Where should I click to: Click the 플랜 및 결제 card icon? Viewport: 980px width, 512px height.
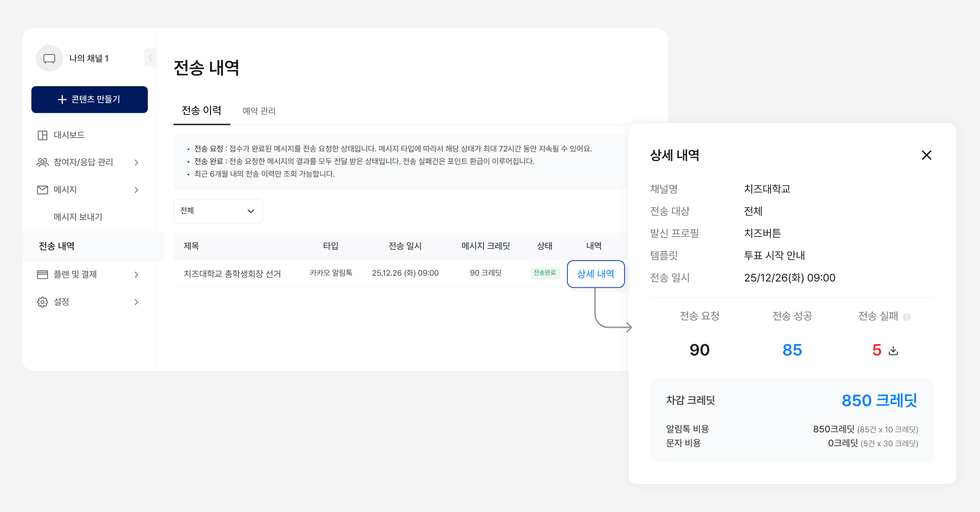coord(42,275)
